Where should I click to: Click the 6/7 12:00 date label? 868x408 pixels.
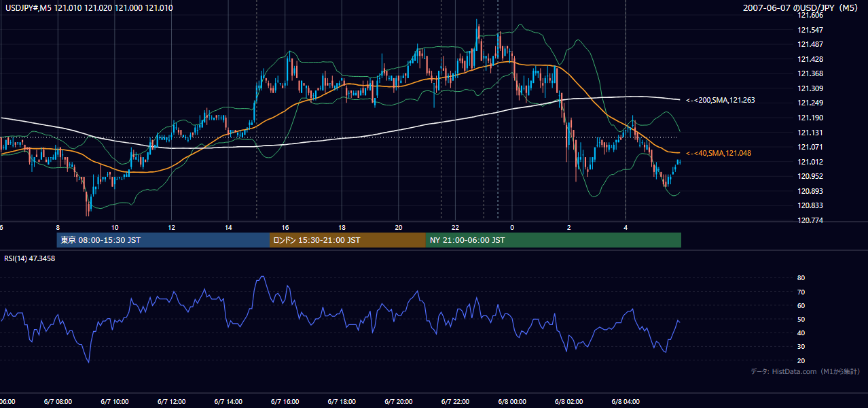click(x=170, y=402)
